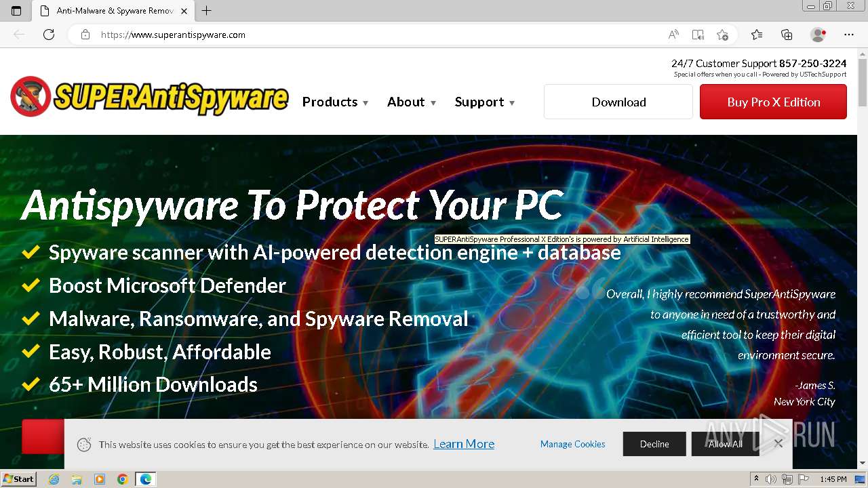The height and width of the screenshot is (488, 868).
Task: Add this page to favorites star icon
Action: [x=722, y=35]
